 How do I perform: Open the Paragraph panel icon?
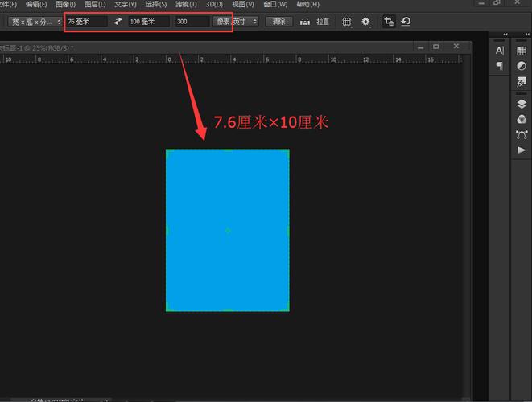click(x=500, y=65)
